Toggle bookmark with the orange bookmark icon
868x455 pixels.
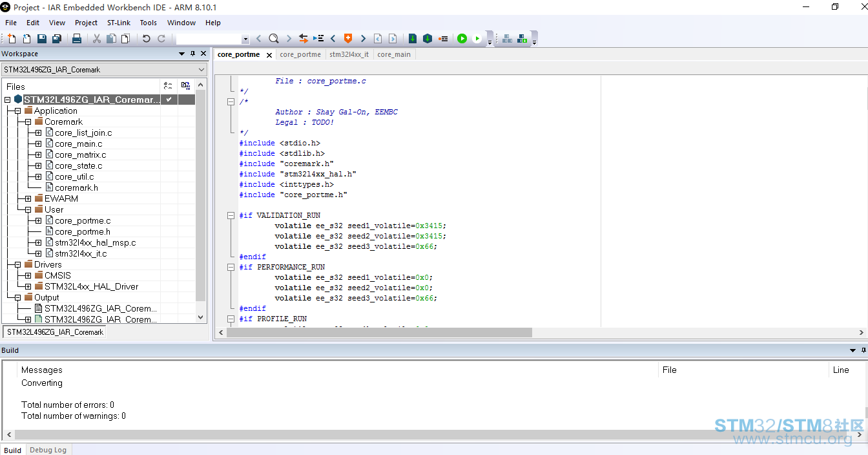click(348, 39)
